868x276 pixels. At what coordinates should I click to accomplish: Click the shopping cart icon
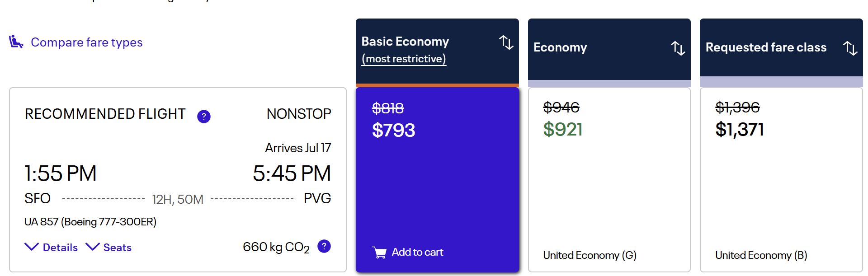pos(379,253)
